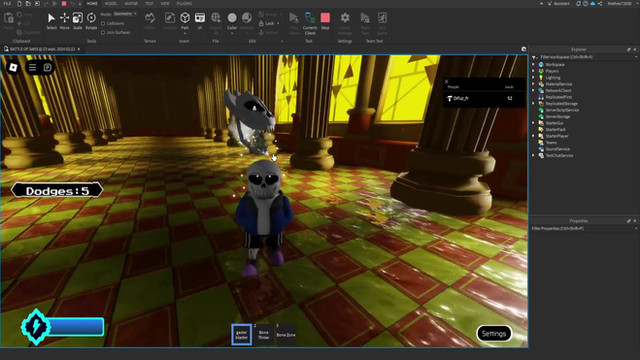Switch to the HOME ribbon tab
The height and width of the screenshot is (360, 640).
tap(92, 3)
